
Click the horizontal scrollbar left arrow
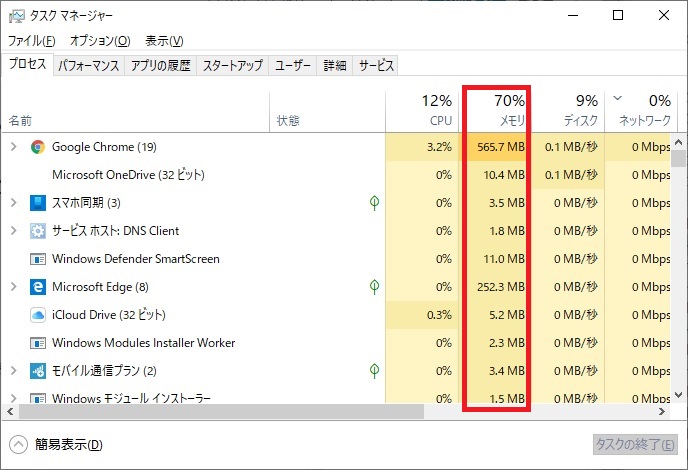tap(10, 412)
